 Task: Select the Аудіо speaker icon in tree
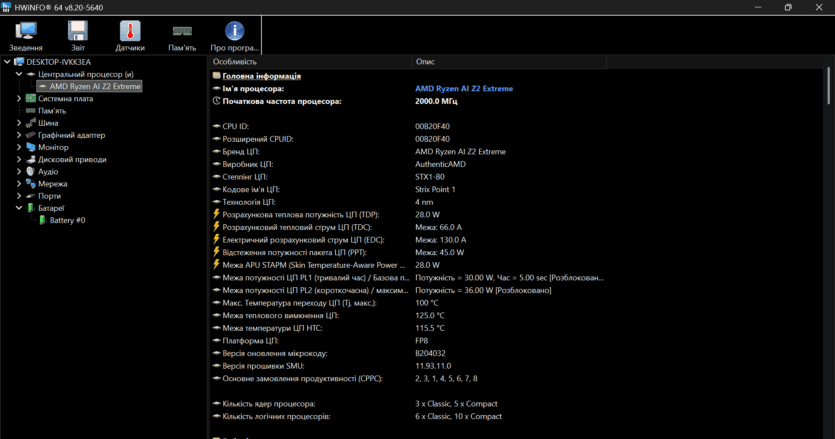31,171
